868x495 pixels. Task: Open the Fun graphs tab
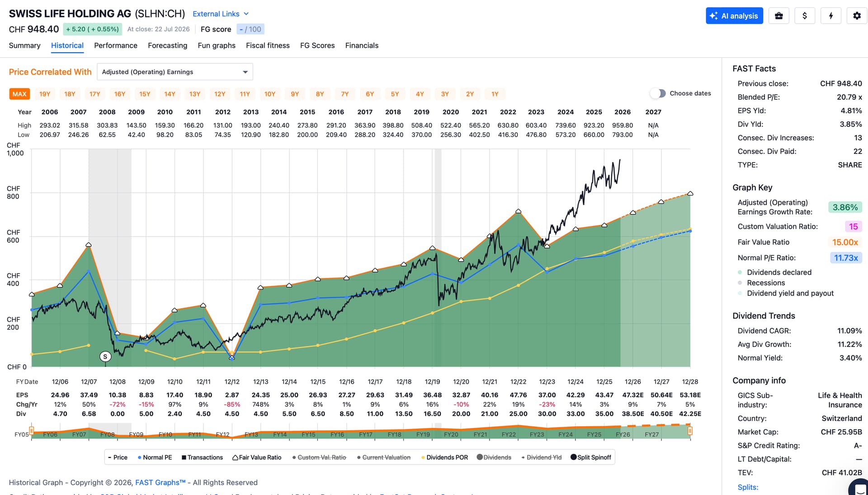(x=217, y=46)
